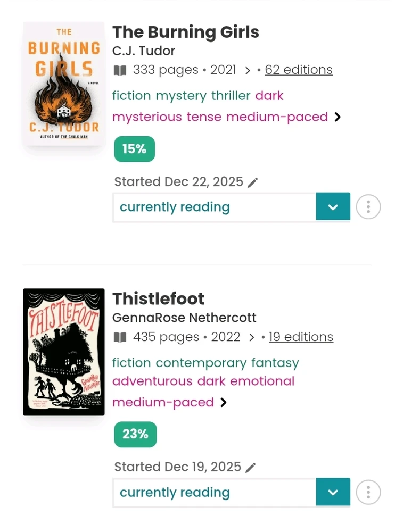Image resolution: width=395 pixels, height=532 pixels.
Task: Show more tags after Thistlefoot medium-paced
Action: click(224, 403)
